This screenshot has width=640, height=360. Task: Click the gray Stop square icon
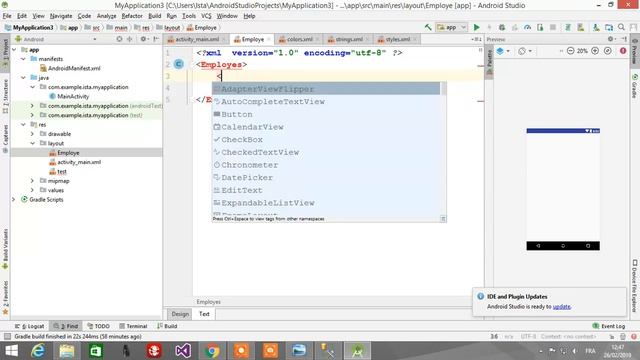pyautogui.click(x=553, y=27)
